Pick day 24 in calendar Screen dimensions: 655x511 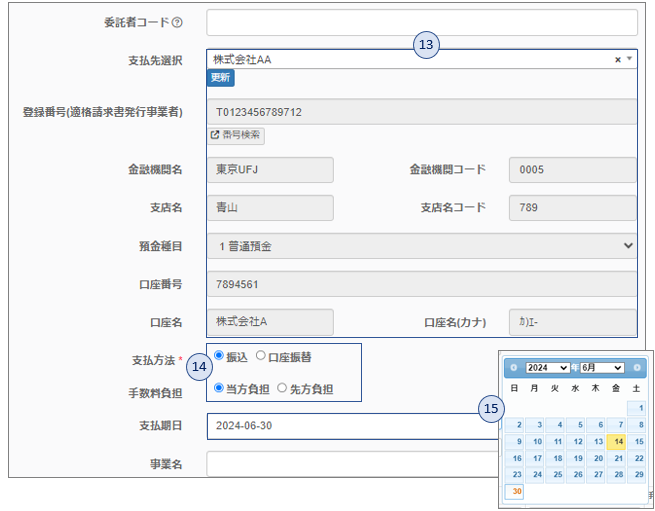tap(535, 475)
